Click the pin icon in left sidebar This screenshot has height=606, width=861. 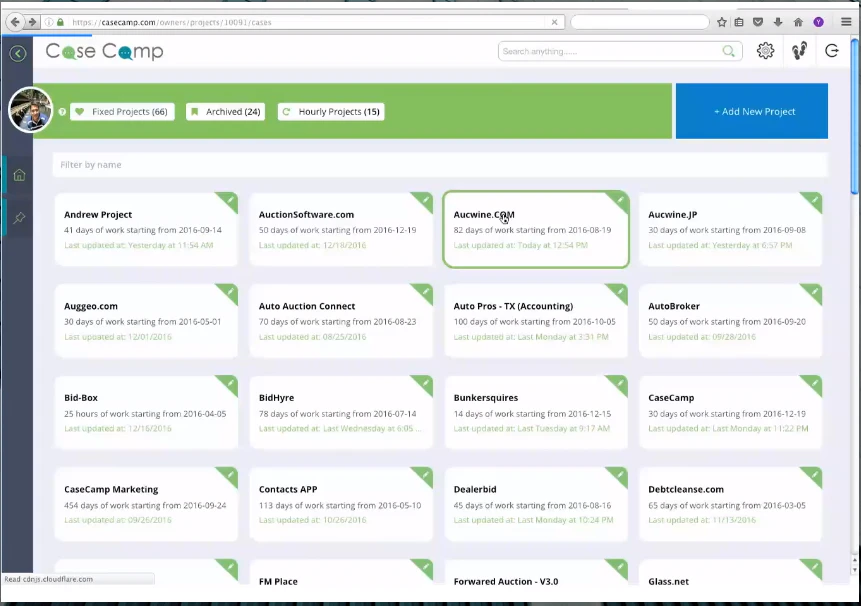pyautogui.click(x=19, y=218)
